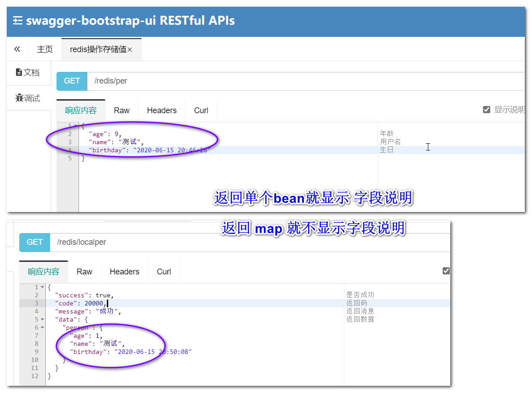Click the 是否成功 description
Viewport: 532px width, 393px height.
click(360, 295)
